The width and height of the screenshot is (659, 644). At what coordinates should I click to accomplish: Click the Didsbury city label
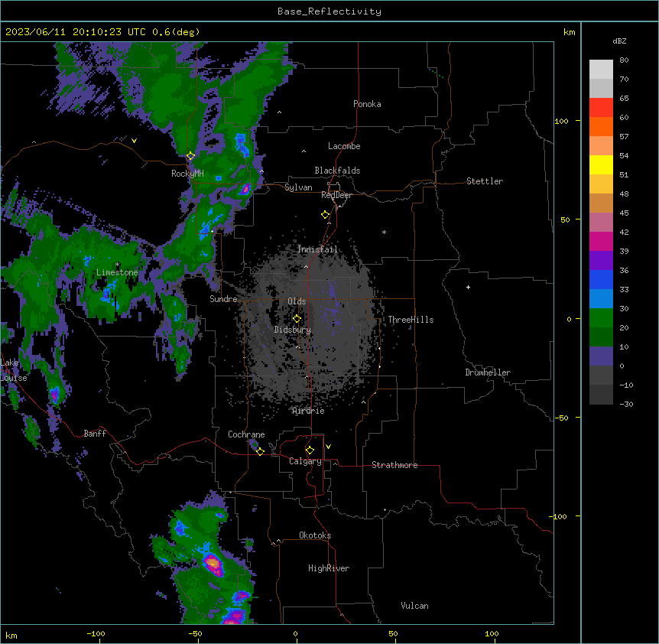(x=293, y=330)
